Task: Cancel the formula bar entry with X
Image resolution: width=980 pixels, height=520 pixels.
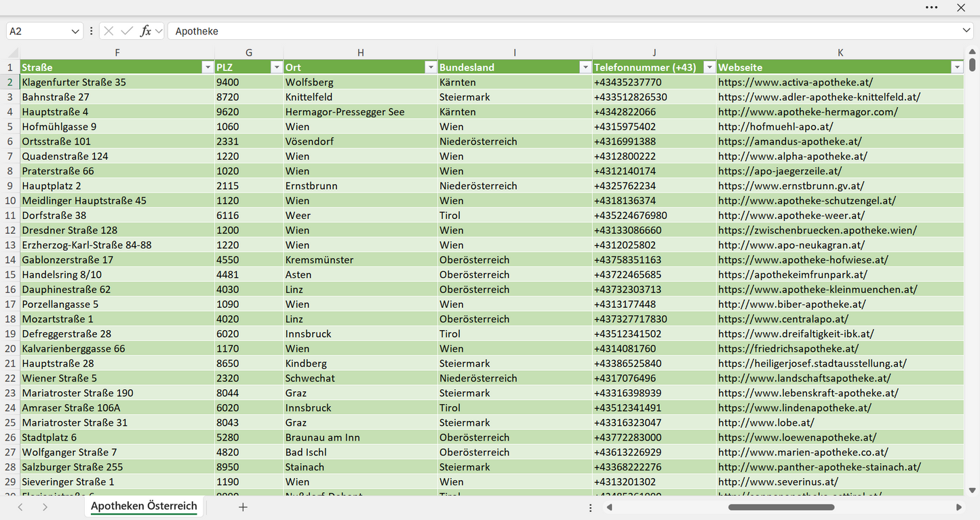Action: point(109,31)
